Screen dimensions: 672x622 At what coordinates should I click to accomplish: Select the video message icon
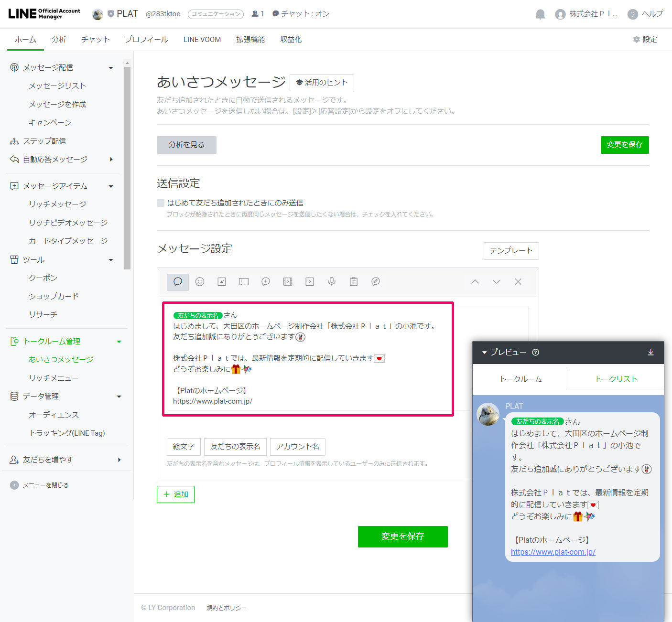[x=310, y=282]
